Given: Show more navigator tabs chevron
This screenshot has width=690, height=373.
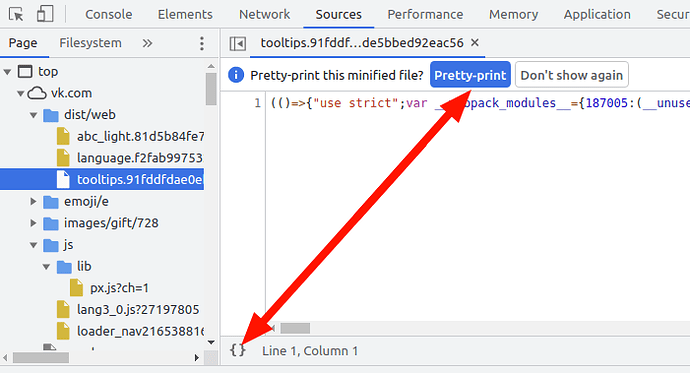Looking at the screenshot, I should coord(147,43).
